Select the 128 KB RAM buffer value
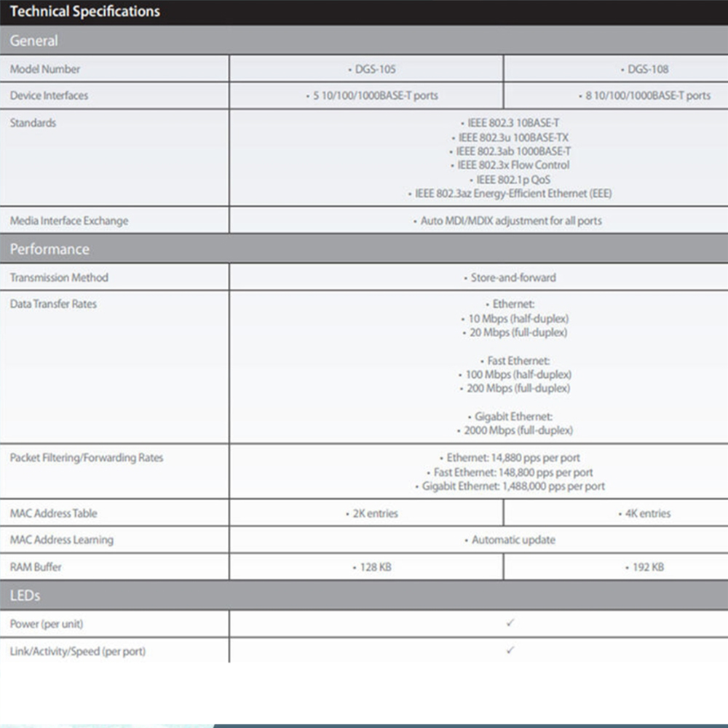This screenshot has height=728, width=728. (x=372, y=566)
